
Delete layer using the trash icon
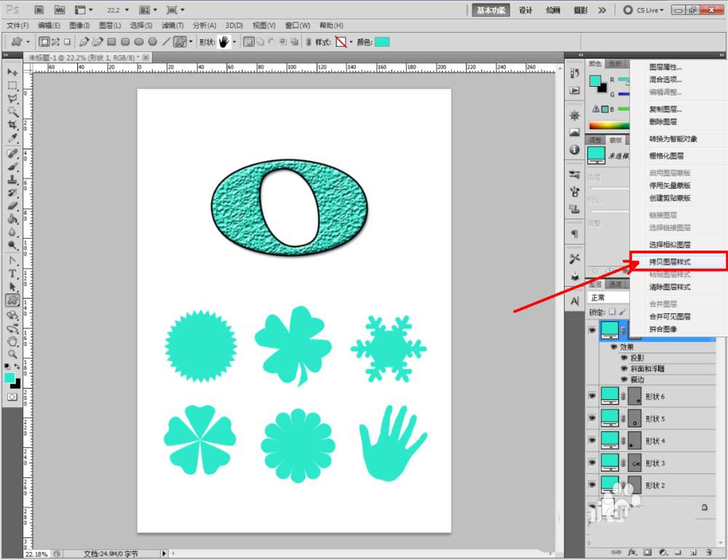(x=709, y=552)
